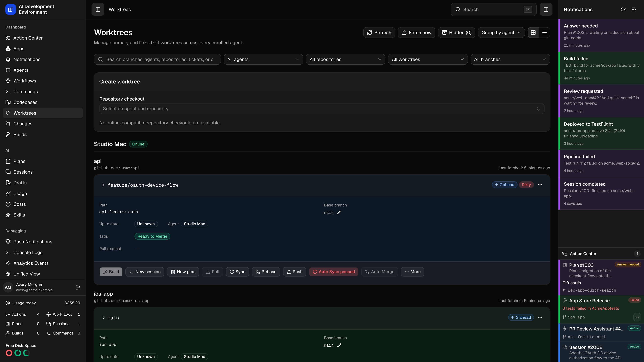
Task: Toggle the right panel layout icon
Action: (x=546, y=9)
